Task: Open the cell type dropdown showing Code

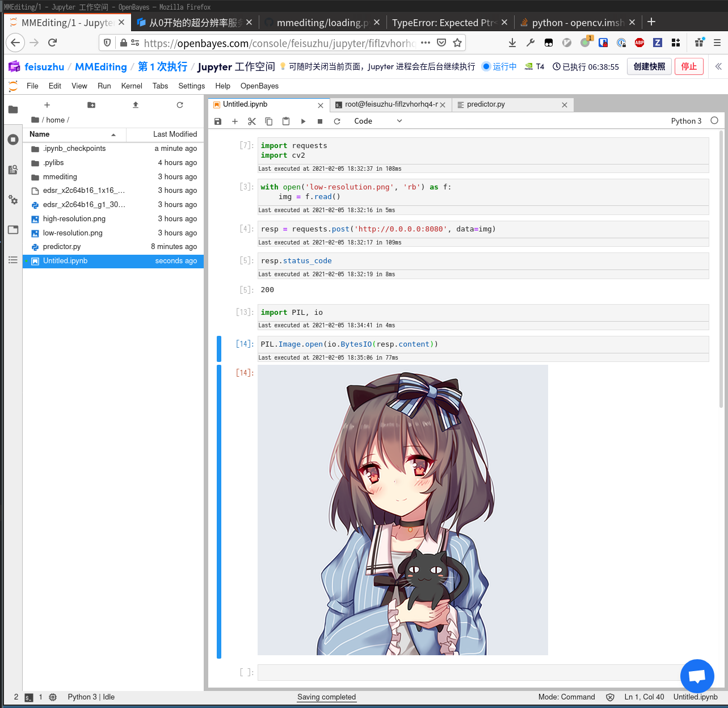Action: 378,121
